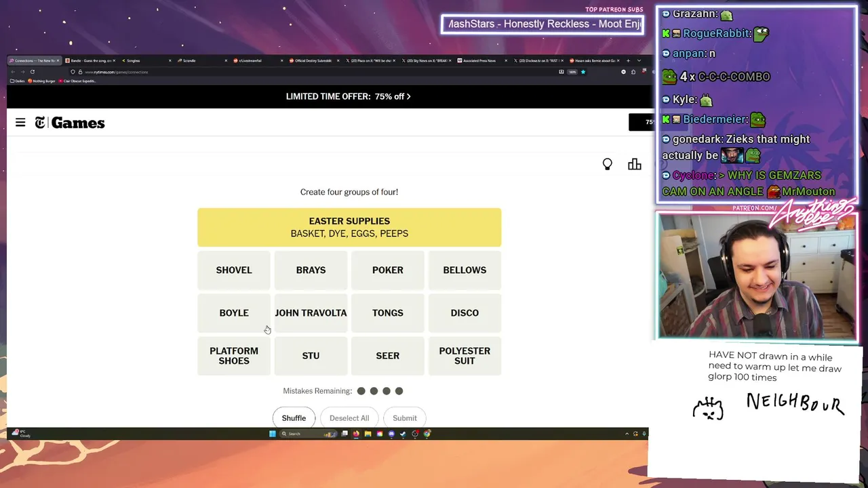The height and width of the screenshot is (488, 868).
Task: Select the PLATFORM SHOES tile
Action: 234,356
